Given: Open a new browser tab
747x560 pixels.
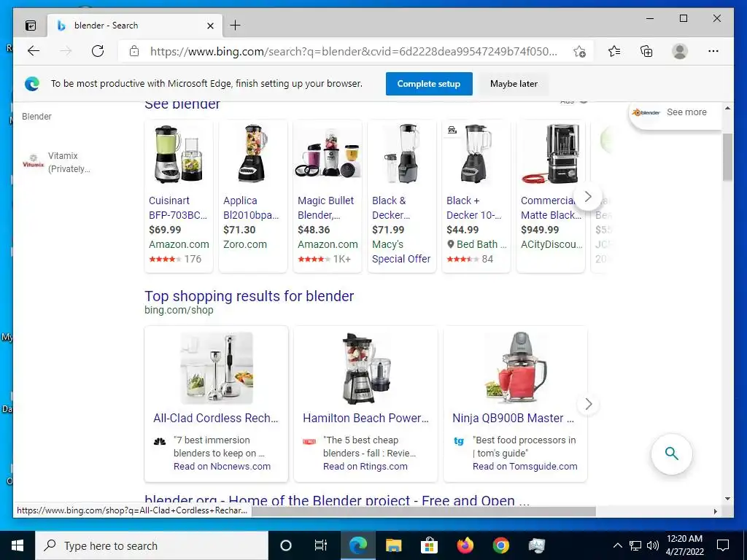Looking at the screenshot, I should click(236, 26).
